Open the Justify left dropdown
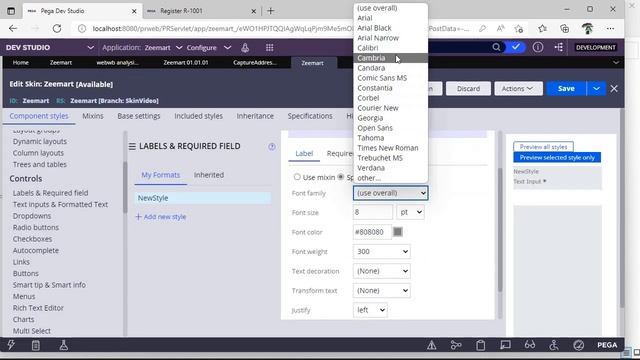 coord(370,310)
